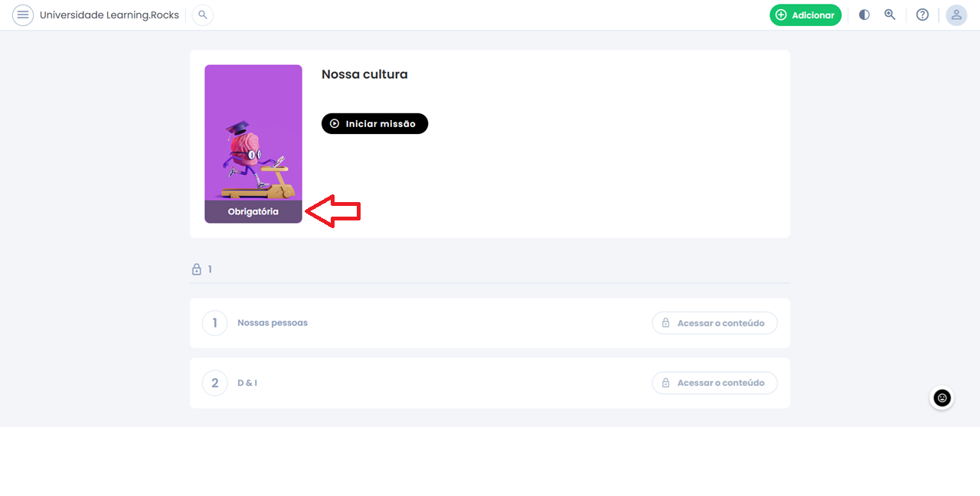This screenshot has height=496, width=980.
Task: Click the Nossa cultura cover thumbnail
Action: [253, 144]
